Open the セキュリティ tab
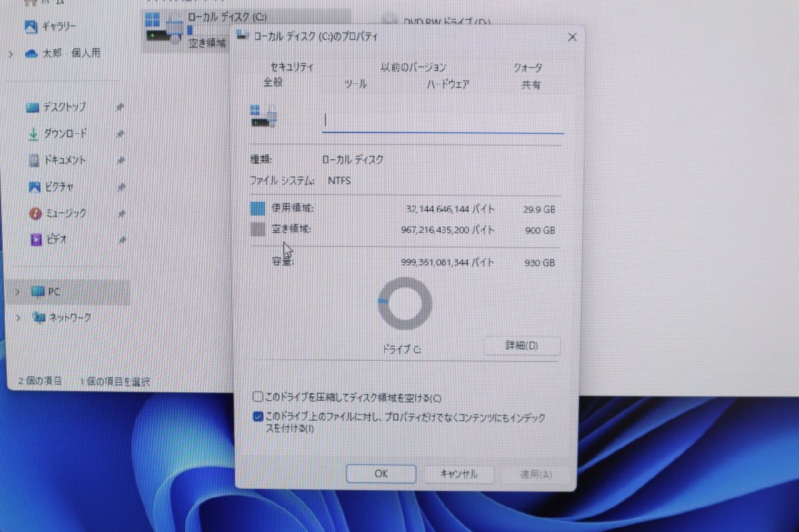This screenshot has width=799, height=532. 292,67
